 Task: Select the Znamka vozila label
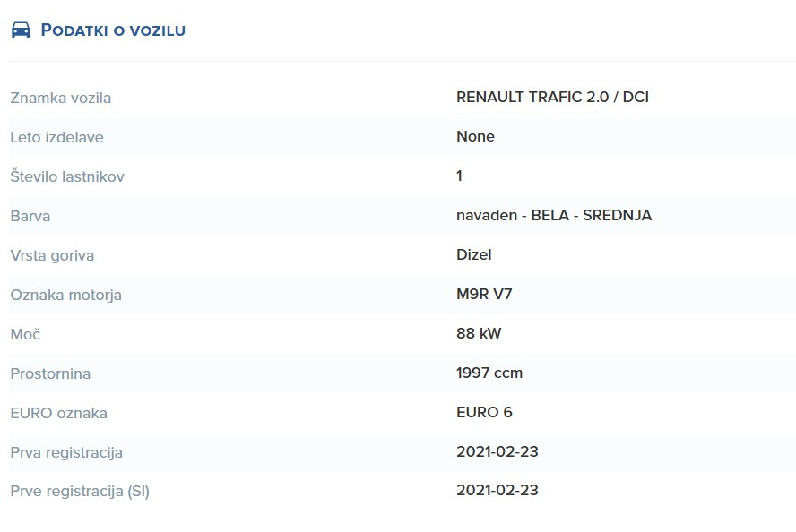(x=60, y=98)
